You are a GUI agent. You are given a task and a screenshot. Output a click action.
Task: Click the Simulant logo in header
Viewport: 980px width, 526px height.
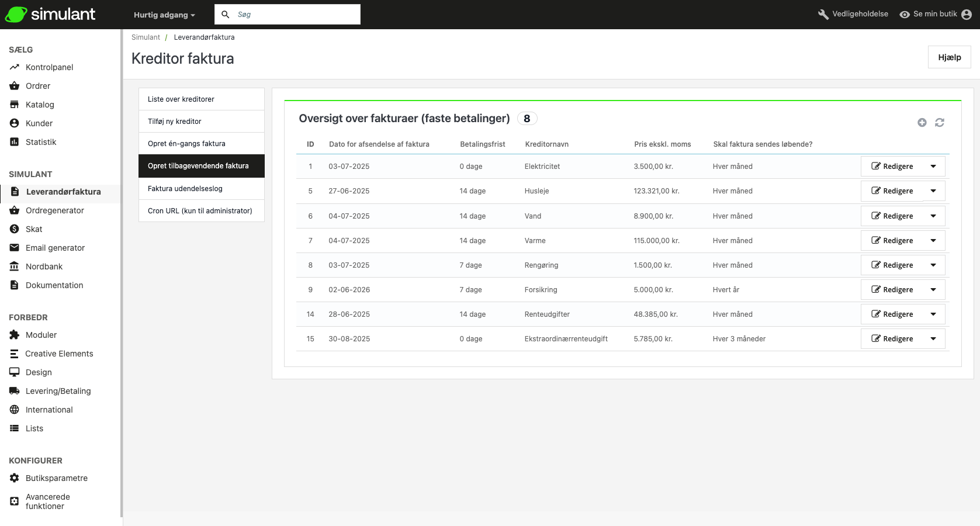(x=50, y=15)
